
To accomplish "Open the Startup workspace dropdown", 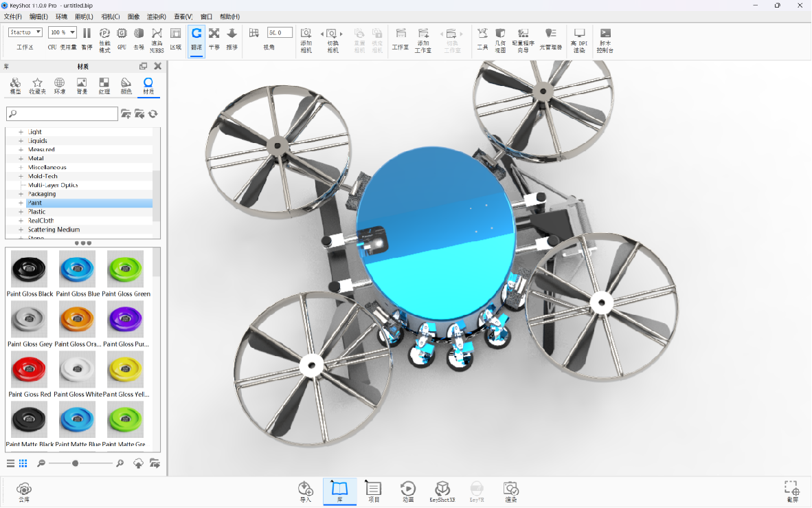I will (x=26, y=32).
